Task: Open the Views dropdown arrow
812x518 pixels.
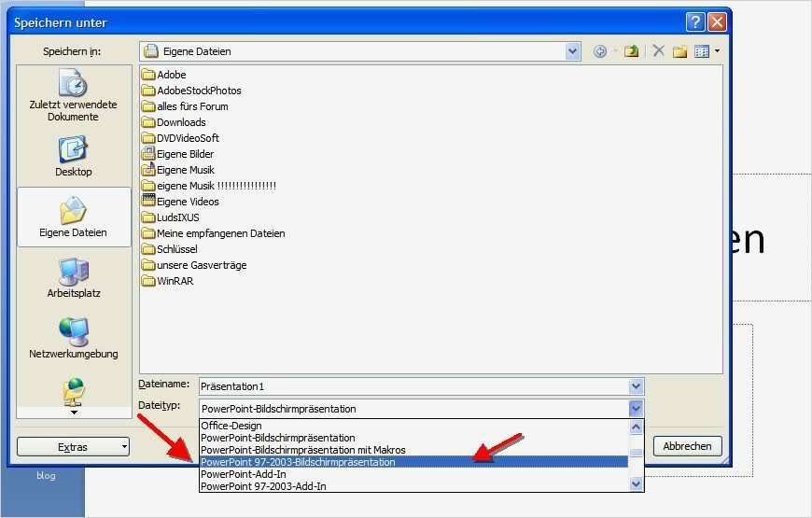Action: (717, 50)
